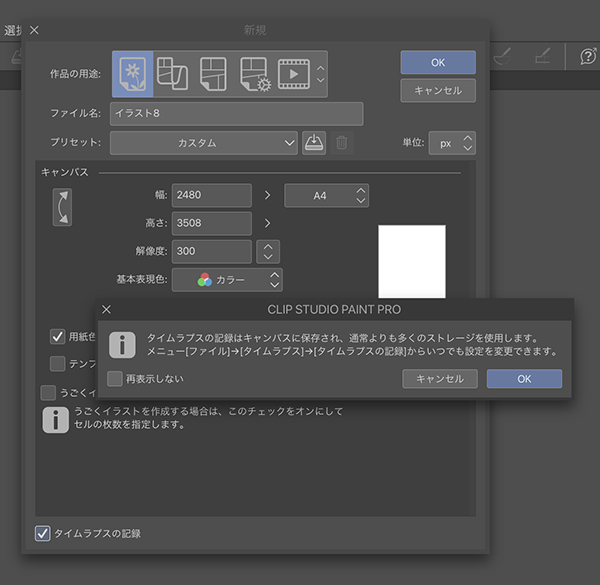600x585 pixels.
Task: Cycle work type list with stepper arrows
Action: (321, 74)
